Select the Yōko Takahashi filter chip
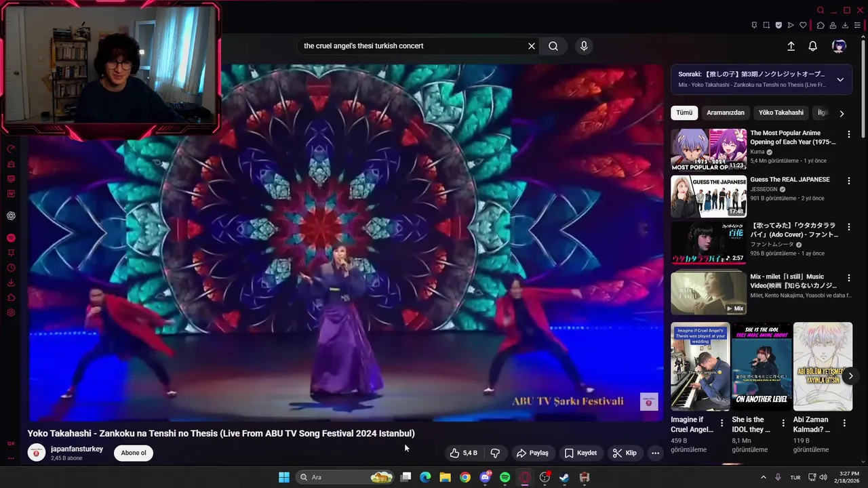Screen dimensions: 868x488 click(781, 113)
